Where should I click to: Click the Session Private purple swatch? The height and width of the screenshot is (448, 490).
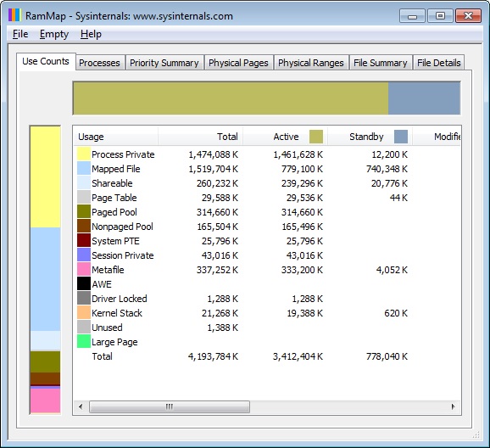[84, 255]
